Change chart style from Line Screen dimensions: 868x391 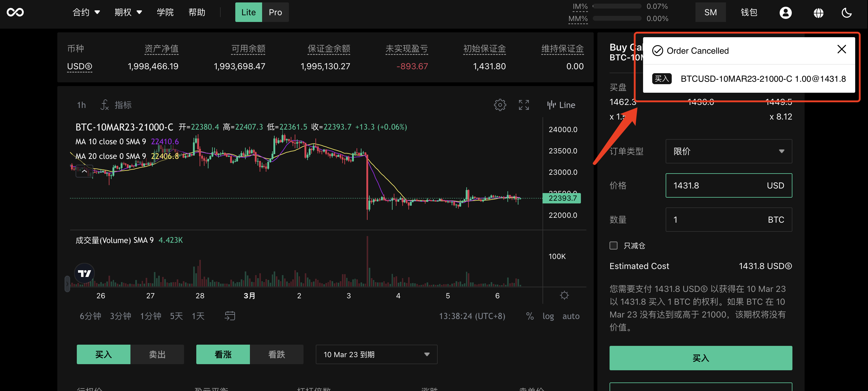pyautogui.click(x=561, y=105)
